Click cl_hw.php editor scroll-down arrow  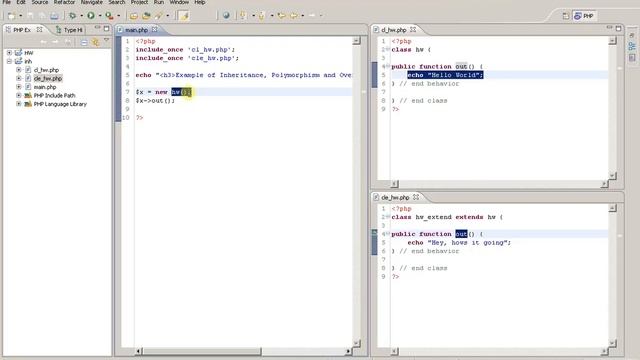[x=612, y=176]
